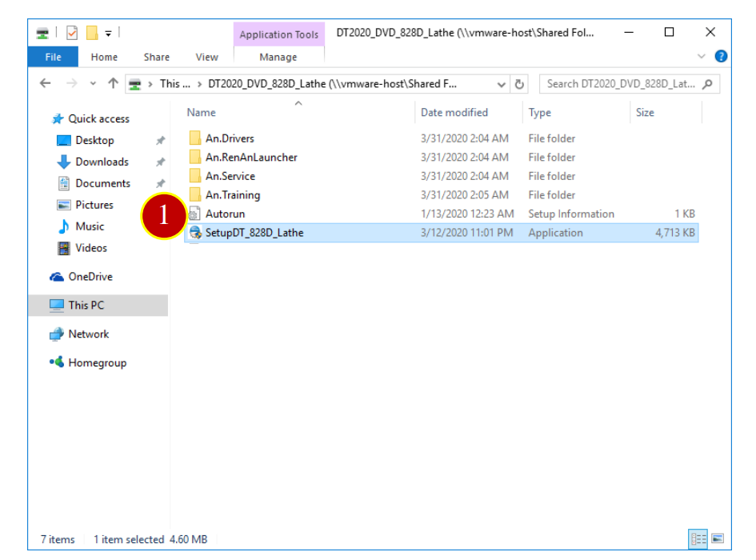The image size is (756, 560).
Task: Go back with the left arrow
Action: point(46,83)
